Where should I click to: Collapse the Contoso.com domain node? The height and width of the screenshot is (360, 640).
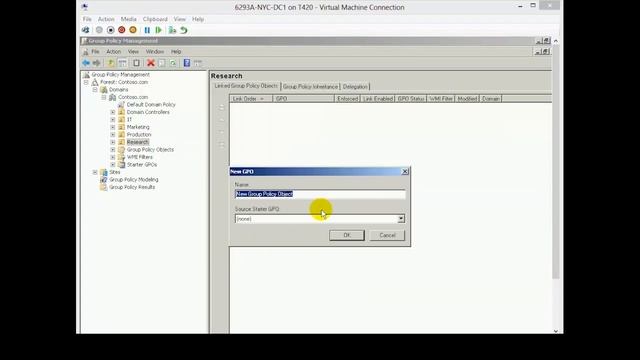104,97
